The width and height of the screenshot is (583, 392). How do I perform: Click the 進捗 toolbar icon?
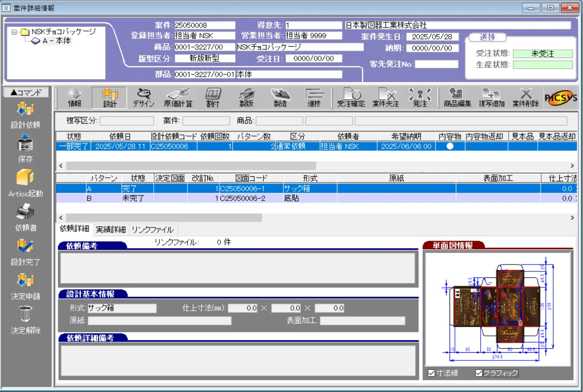[x=315, y=96]
